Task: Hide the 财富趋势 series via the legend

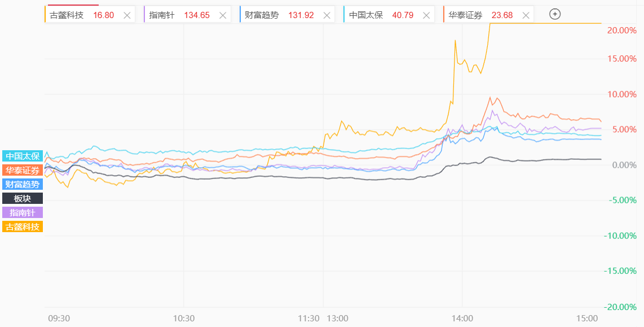Action: tap(23, 184)
